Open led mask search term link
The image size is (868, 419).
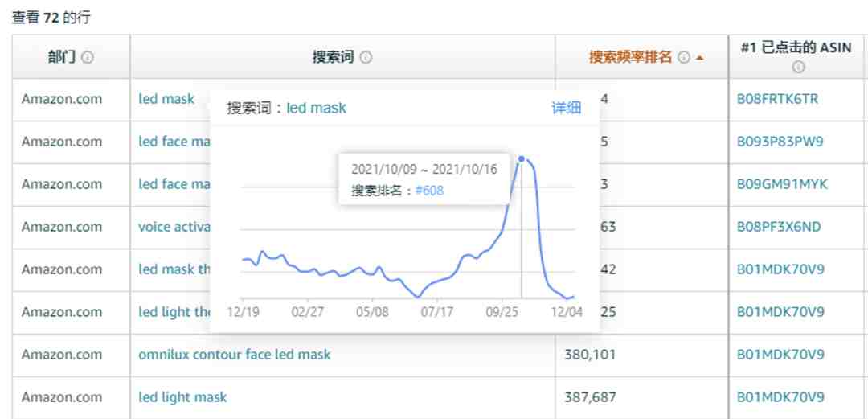[x=166, y=99]
